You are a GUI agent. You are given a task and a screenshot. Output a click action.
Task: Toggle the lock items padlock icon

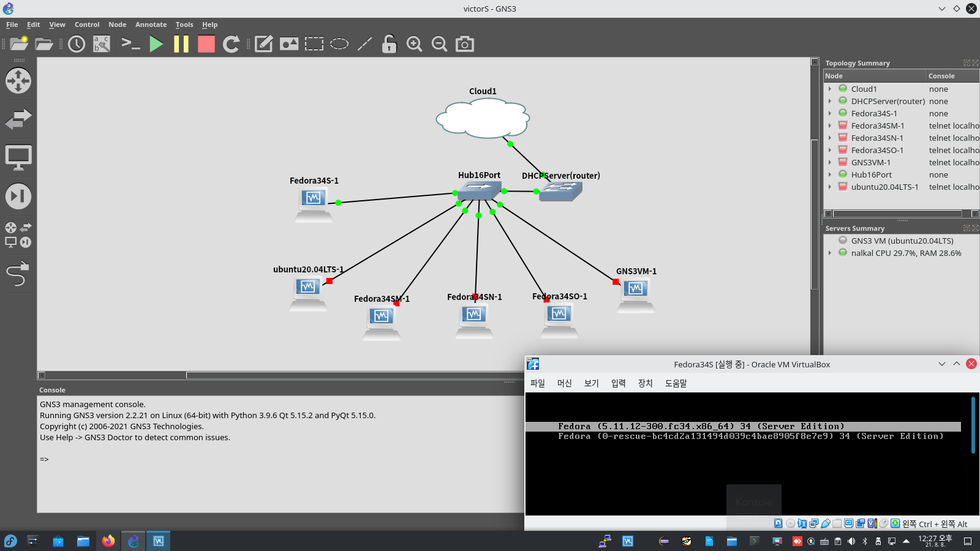pos(390,44)
